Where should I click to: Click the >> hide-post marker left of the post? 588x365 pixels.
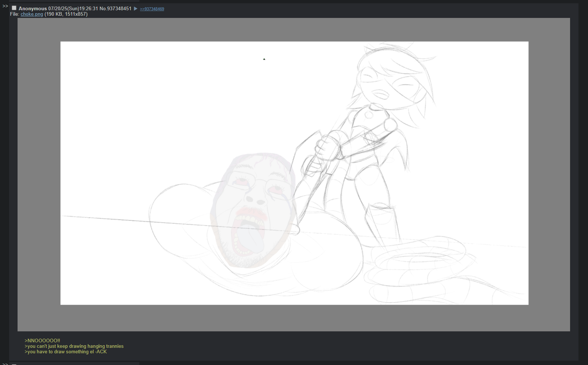[x=5, y=6]
